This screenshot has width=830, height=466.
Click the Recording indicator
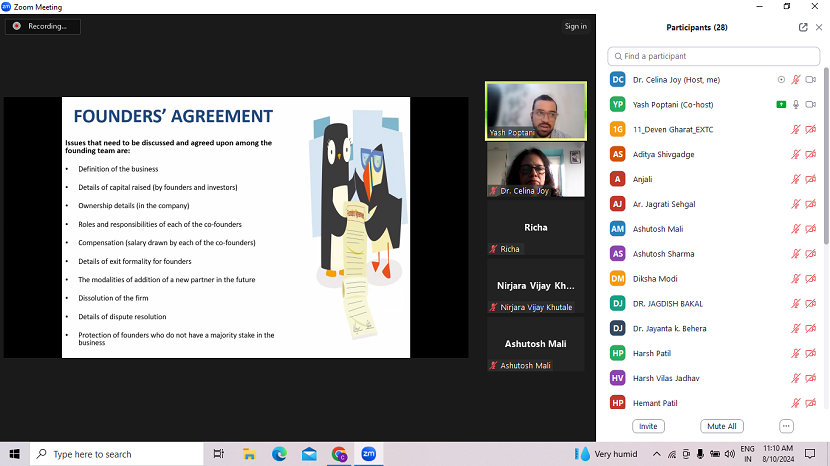pos(43,26)
